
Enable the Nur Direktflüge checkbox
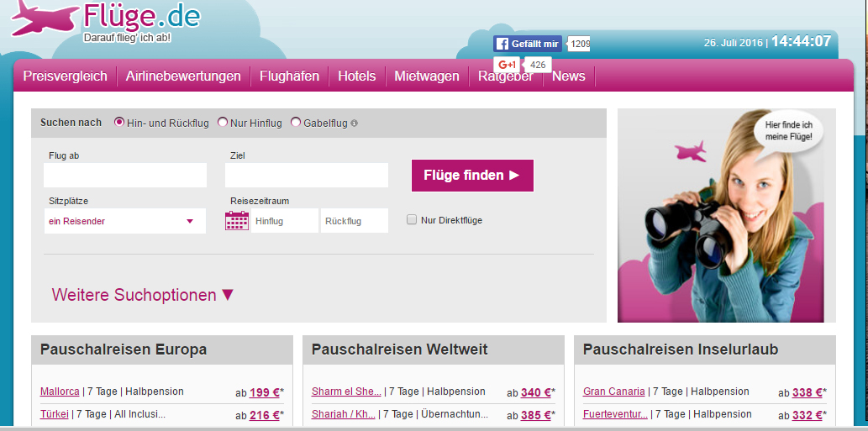[412, 220]
